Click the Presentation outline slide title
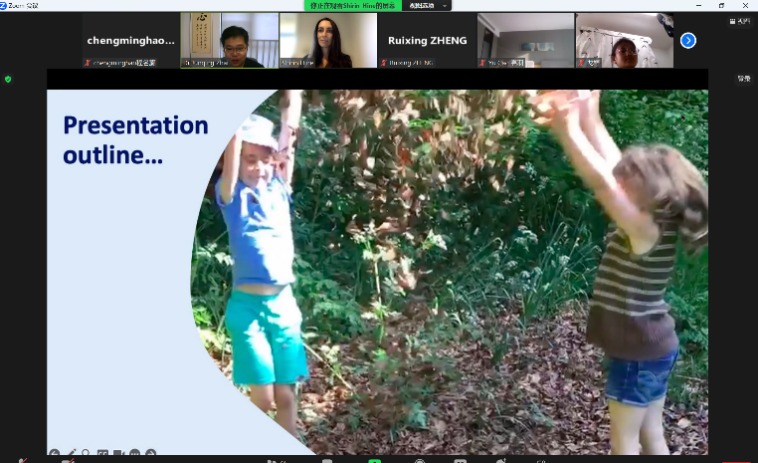Screen dimensions: 758x463 click(x=135, y=140)
